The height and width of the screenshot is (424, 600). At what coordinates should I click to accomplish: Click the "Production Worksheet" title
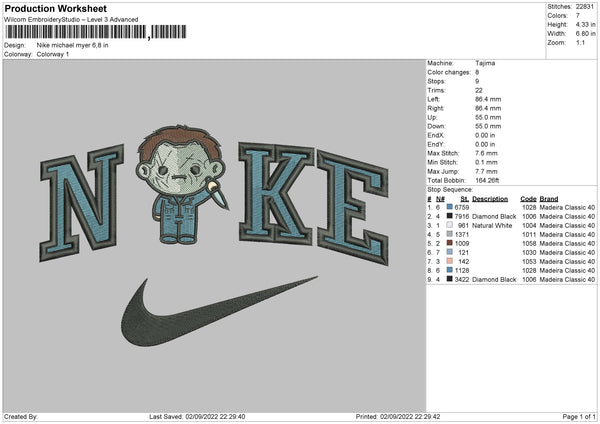pos(56,8)
